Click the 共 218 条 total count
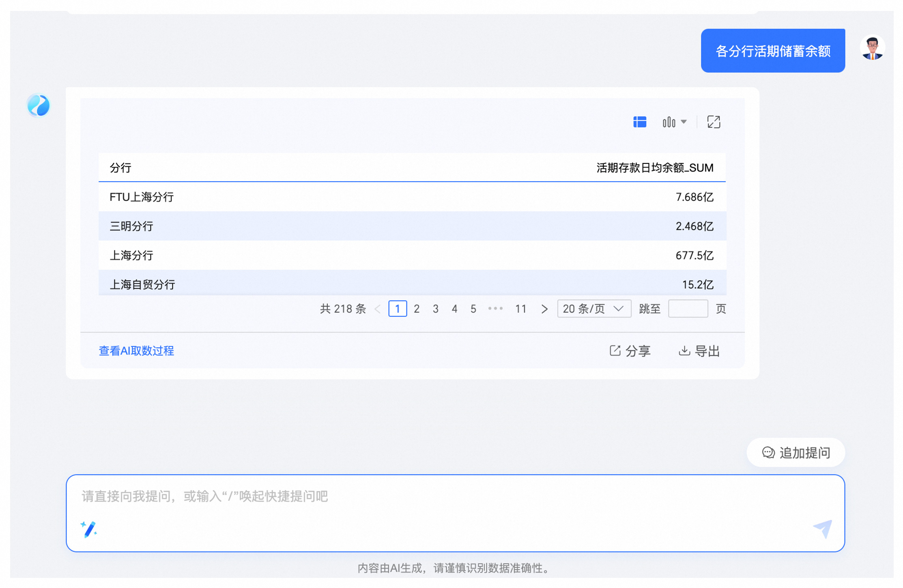 coord(343,309)
